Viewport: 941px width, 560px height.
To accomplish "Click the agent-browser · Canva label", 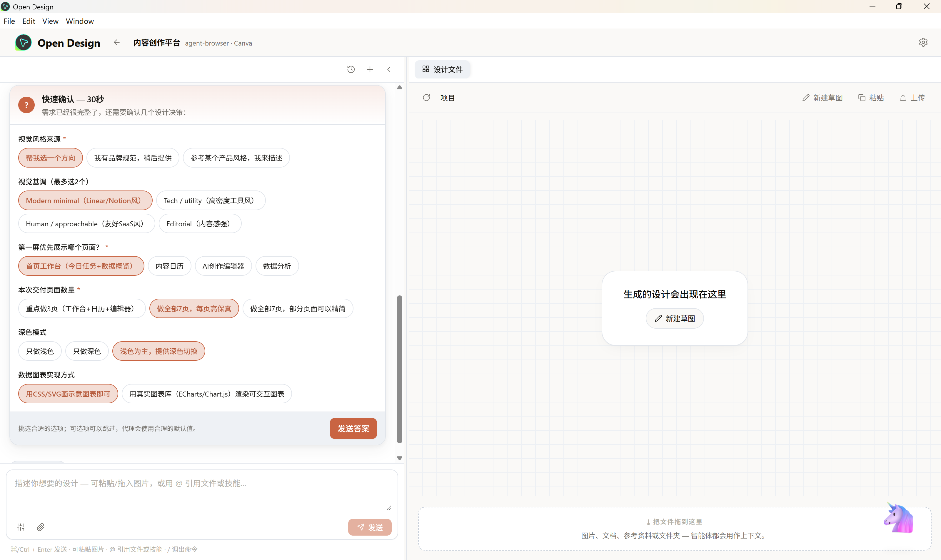I will [x=218, y=43].
